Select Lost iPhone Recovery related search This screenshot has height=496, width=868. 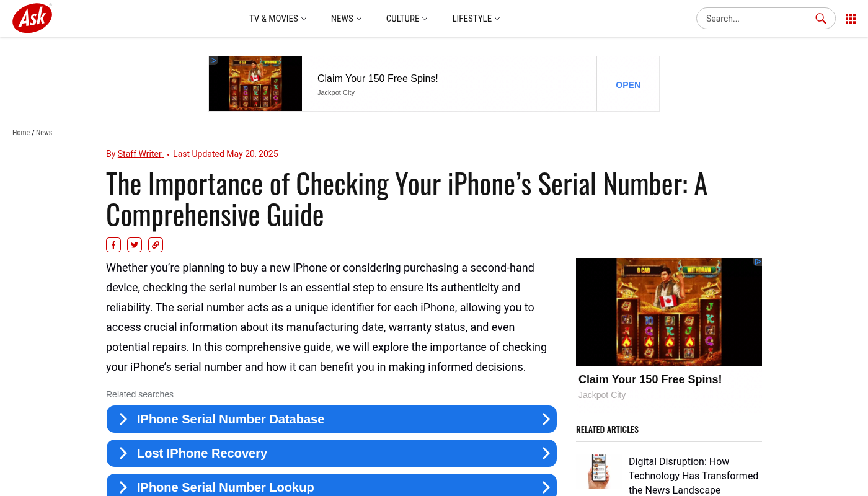click(x=332, y=453)
